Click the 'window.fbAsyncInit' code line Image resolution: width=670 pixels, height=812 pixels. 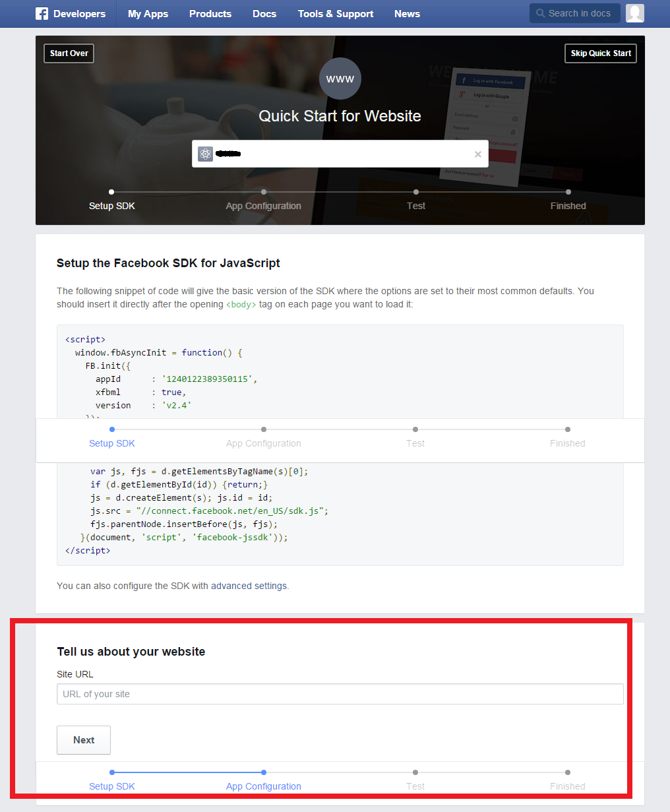click(159, 353)
